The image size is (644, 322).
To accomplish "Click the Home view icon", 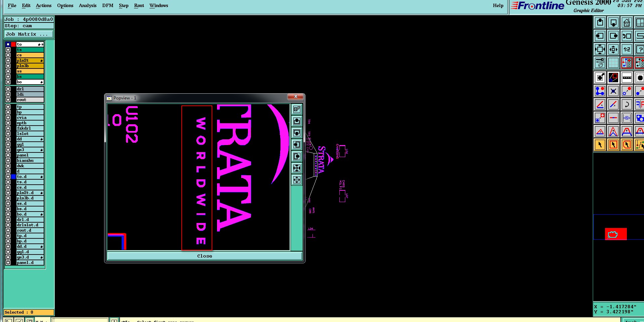I will (x=627, y=22).
